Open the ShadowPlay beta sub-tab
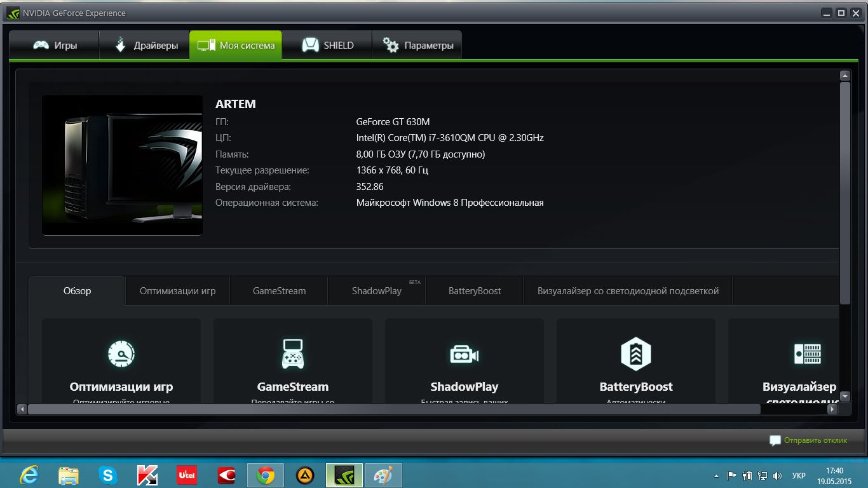 pyautogui.click(x=377, y=291)
